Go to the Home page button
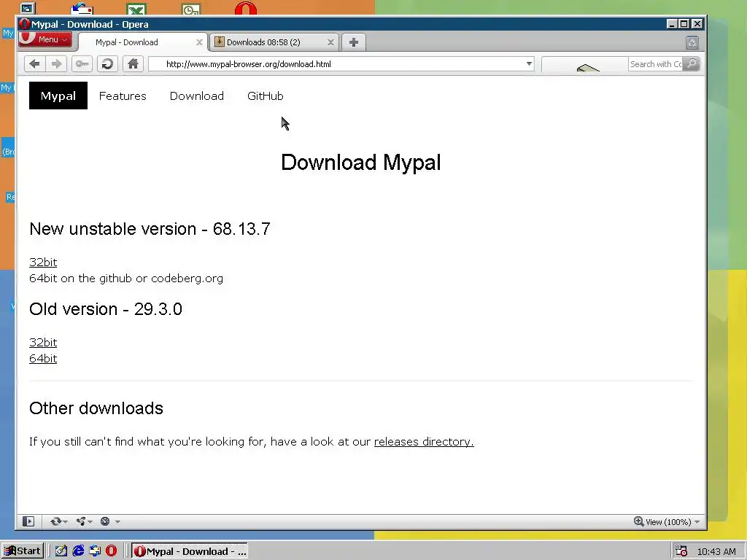Viewport: 747px width, 560px height. point(133,64)
